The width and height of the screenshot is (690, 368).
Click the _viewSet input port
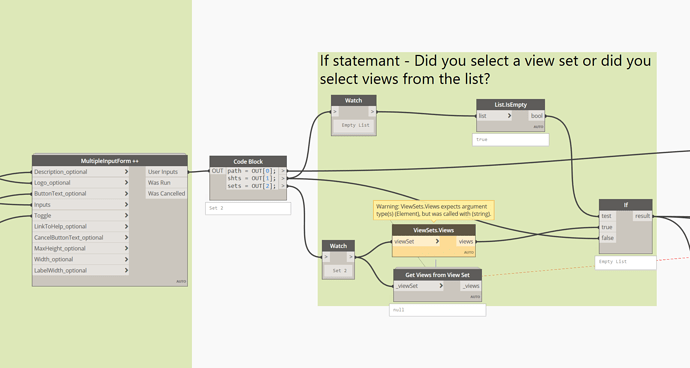(x=419, y=286)
